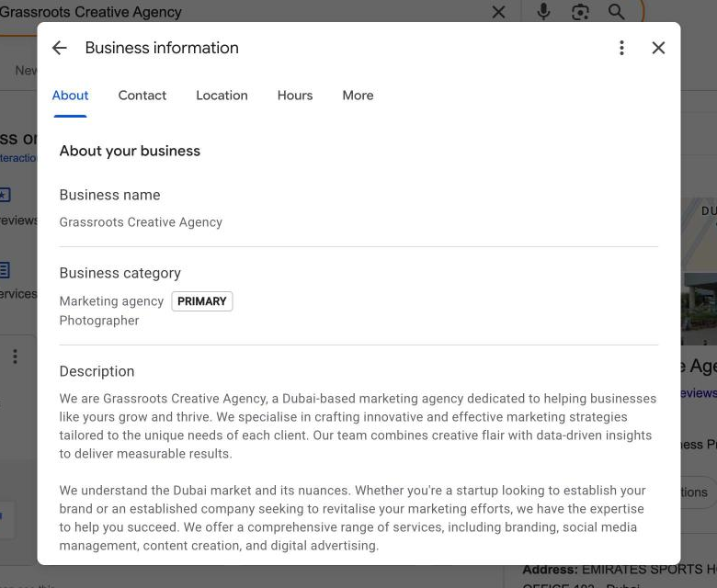Run search with magnifying glass icon
Viewport: 717px width, 588px height.
[617, 12]
